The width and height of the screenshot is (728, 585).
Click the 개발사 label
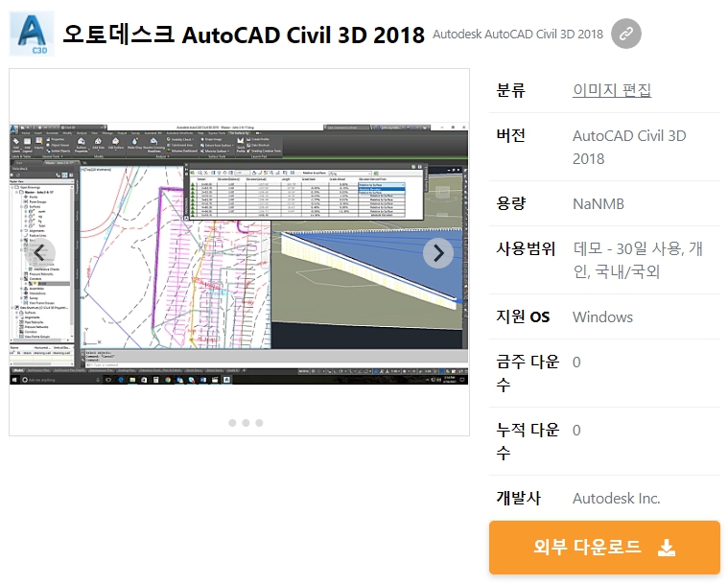(x=518, y=498)
